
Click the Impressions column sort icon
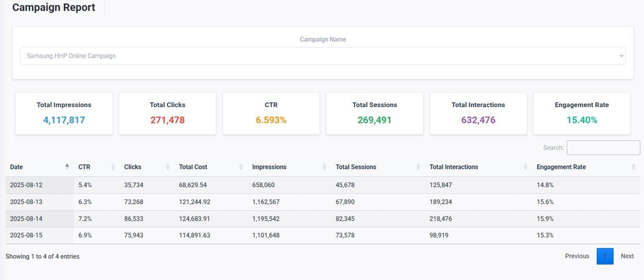tap(324, 167)
